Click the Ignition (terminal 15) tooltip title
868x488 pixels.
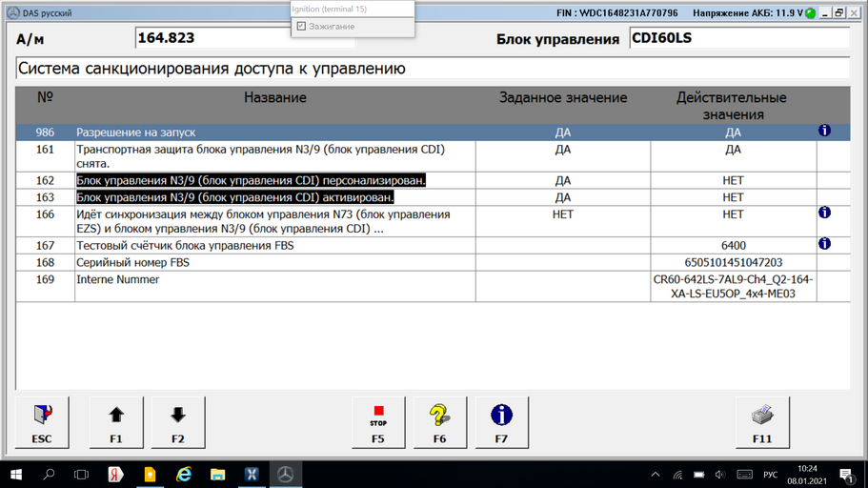tap(330, 9)
